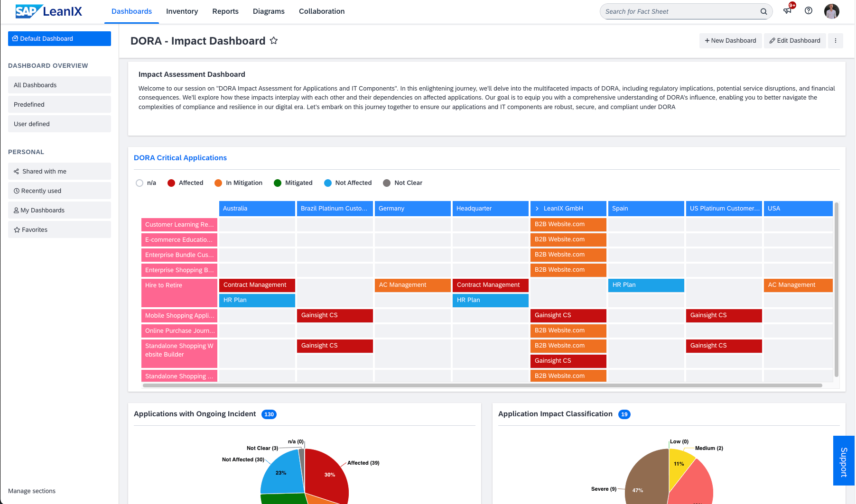Select User defined dashboards

(x=59, y=124)
